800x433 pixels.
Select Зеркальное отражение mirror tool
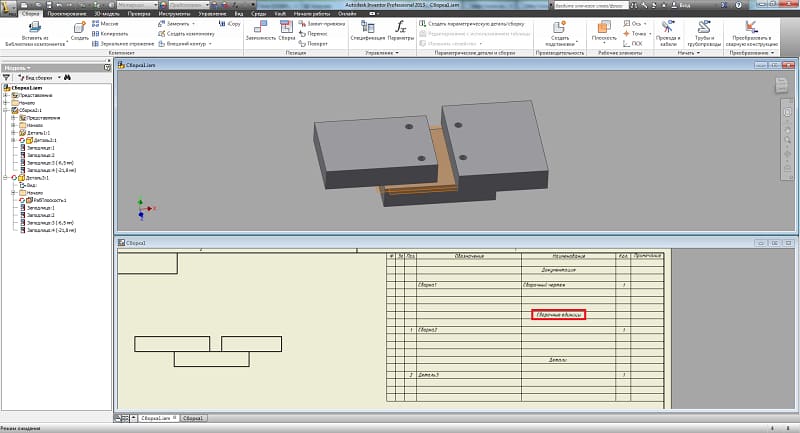coord(123,44)
